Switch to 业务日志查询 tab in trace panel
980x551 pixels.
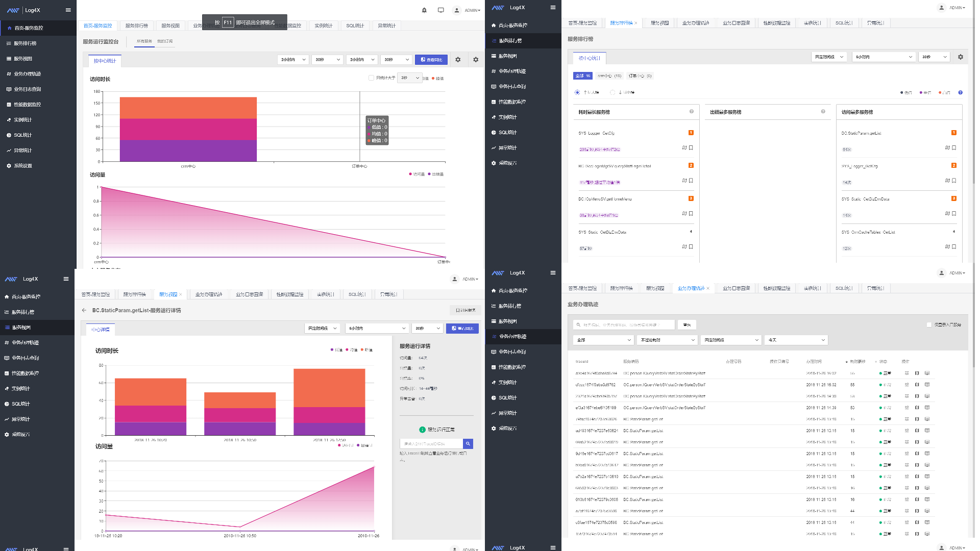click(737, 289)
